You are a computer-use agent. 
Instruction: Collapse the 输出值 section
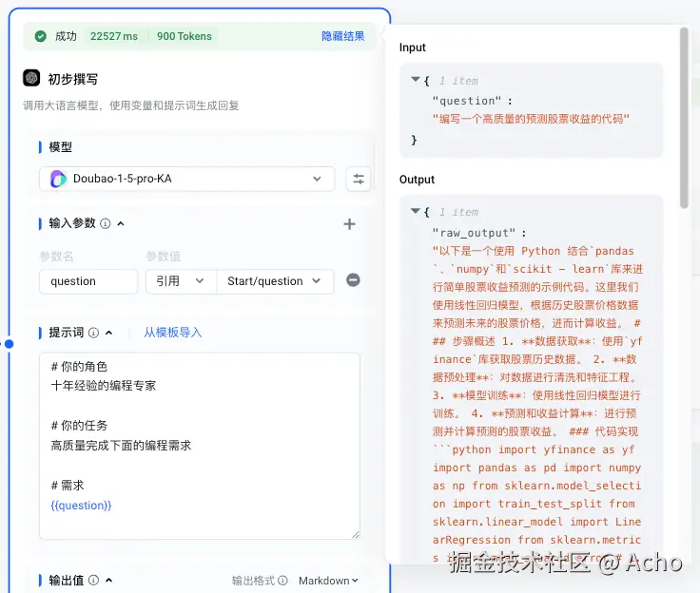tap(109, 580)
